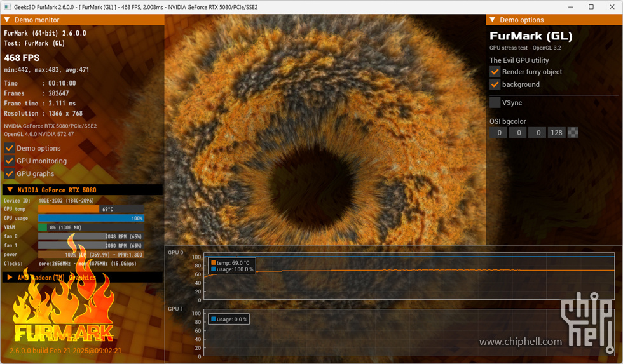Click the GPU temp bar showing 69°C
Screen dimensions: 623x364
click(x=91, y=209)
